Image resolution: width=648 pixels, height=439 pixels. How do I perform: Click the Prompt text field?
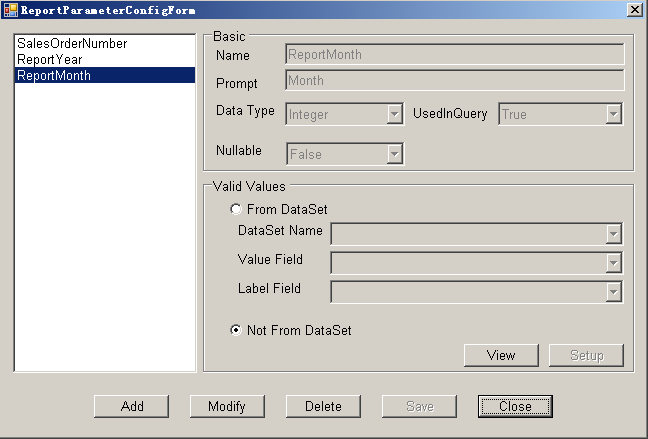(x=454, y=81)
